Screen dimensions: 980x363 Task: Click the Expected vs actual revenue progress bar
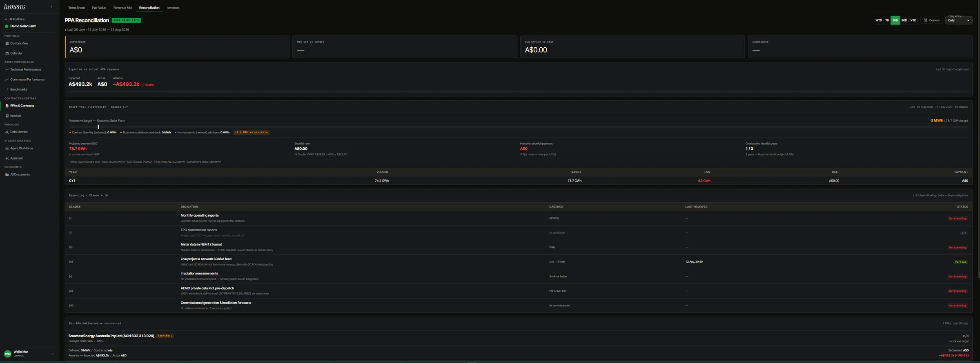(x=518, y=92)
